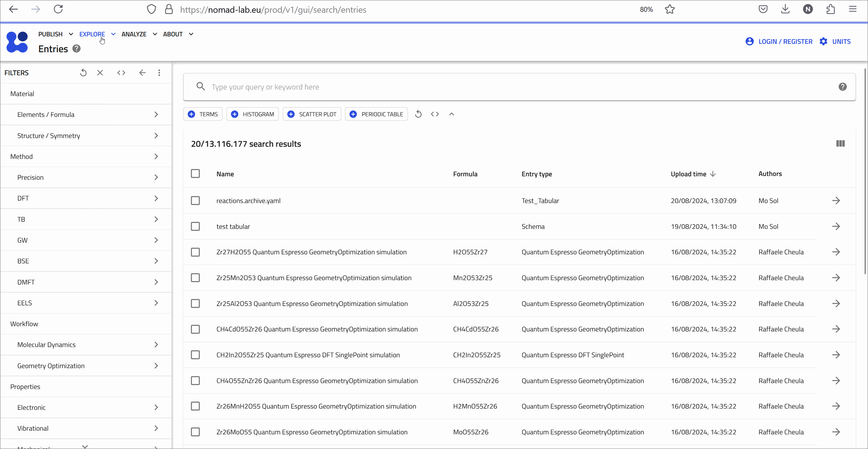Click the API query code icon
This screenshot has width=868, height=449.
pyautogui.click(x=121, y=73)
